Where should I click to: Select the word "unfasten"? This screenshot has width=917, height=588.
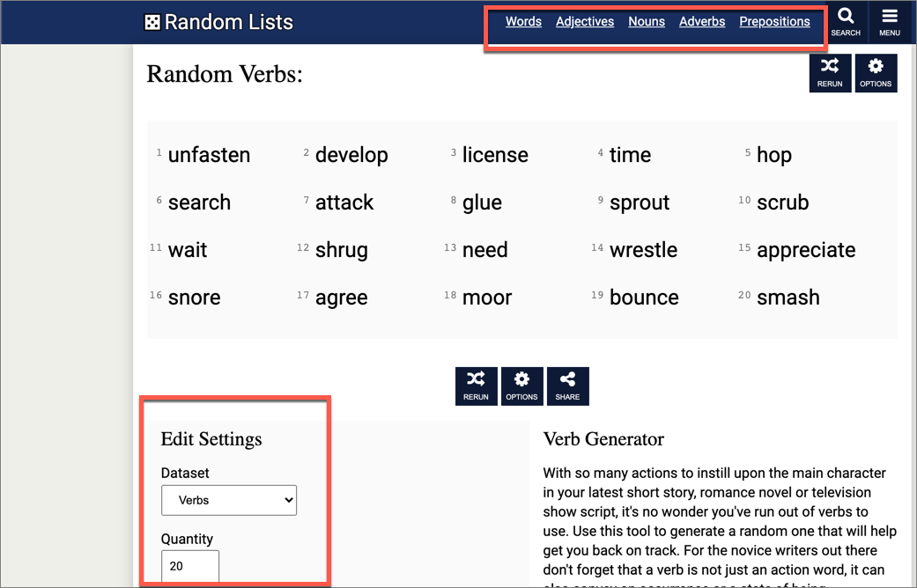click(x=209, y=155)
